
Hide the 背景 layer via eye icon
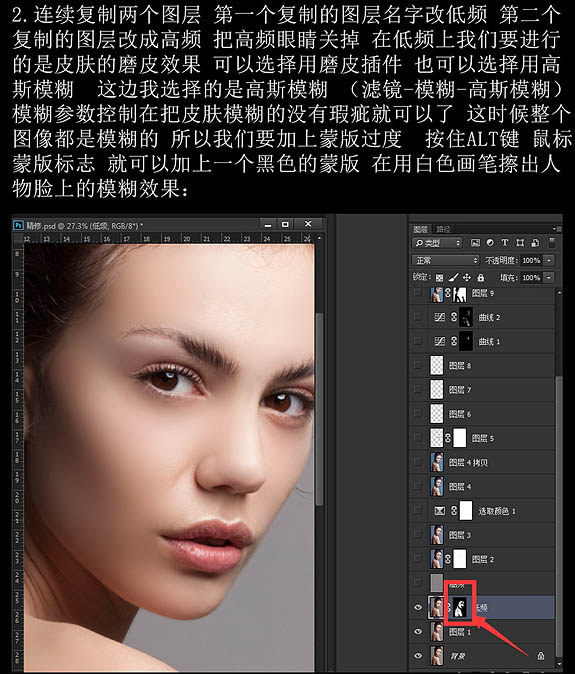(x=418, y=656)
